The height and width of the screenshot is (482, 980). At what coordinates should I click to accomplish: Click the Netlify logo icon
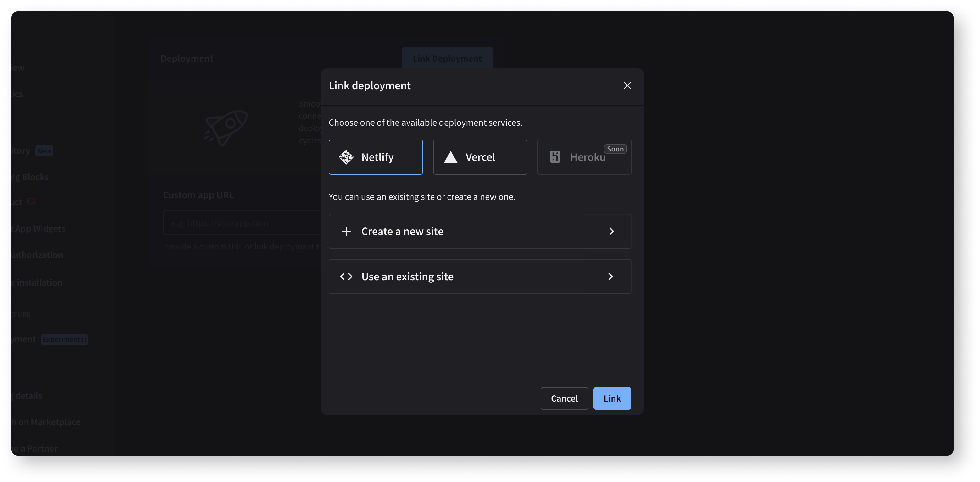346,157
